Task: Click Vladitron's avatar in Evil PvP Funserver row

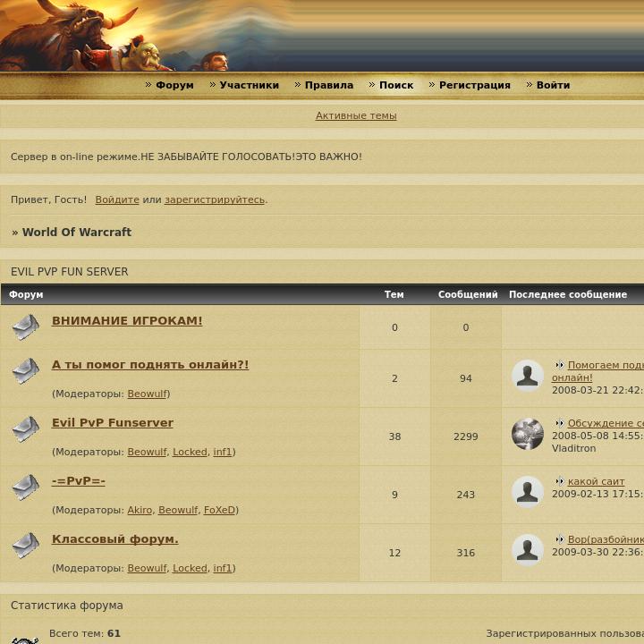Action: tap(528, 434)
